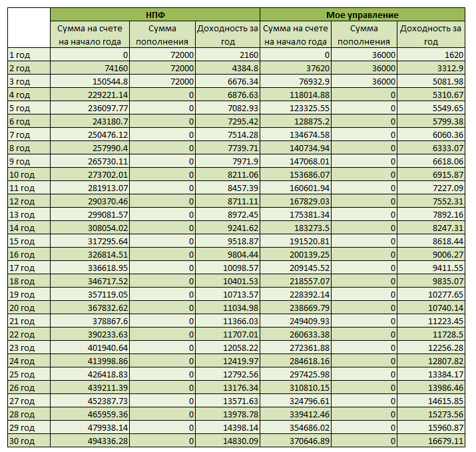The image size is (476, 452).
Task: Select cell with value 378867.6
Action: [90, 321]
